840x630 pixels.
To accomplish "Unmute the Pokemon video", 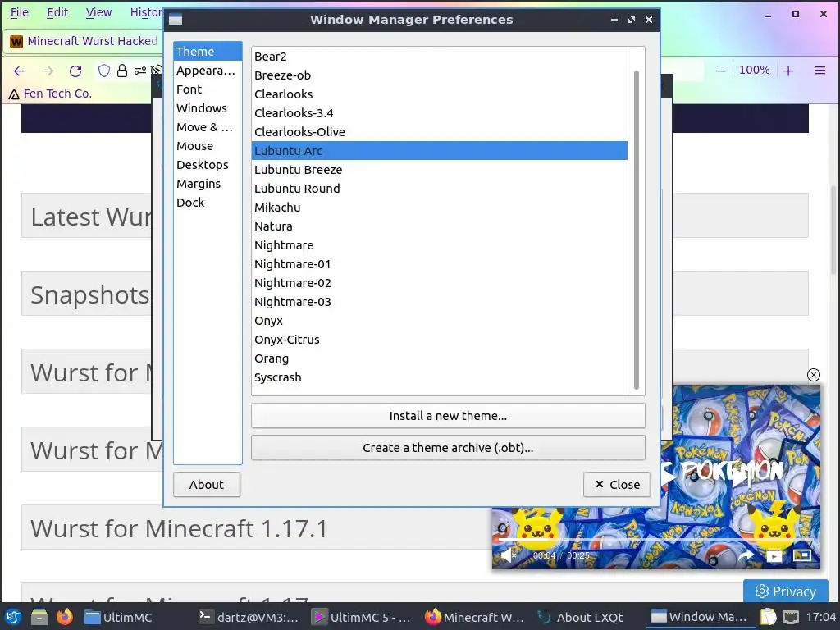I will 507,555.
